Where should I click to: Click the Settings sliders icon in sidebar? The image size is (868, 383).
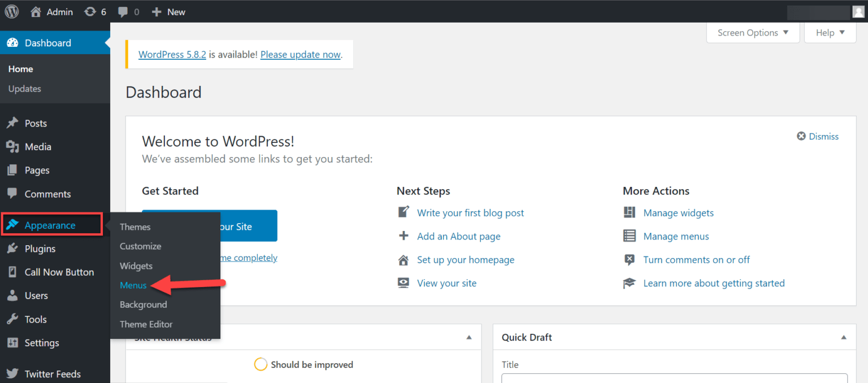12,343
